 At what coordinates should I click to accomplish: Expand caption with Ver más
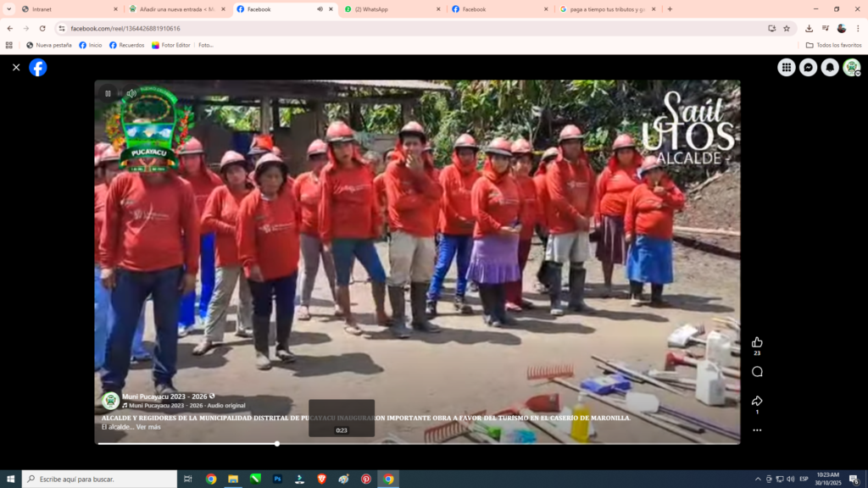coord(148,427)
